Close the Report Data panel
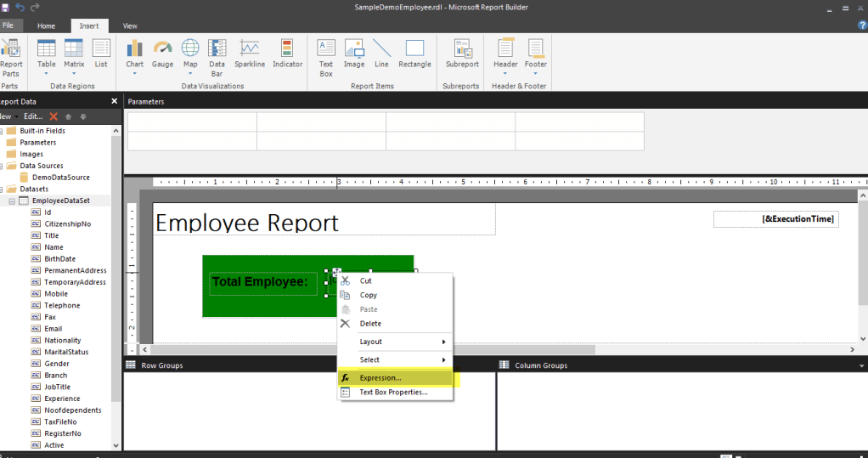Screen dimensions: 868x458 pos(115,101)
